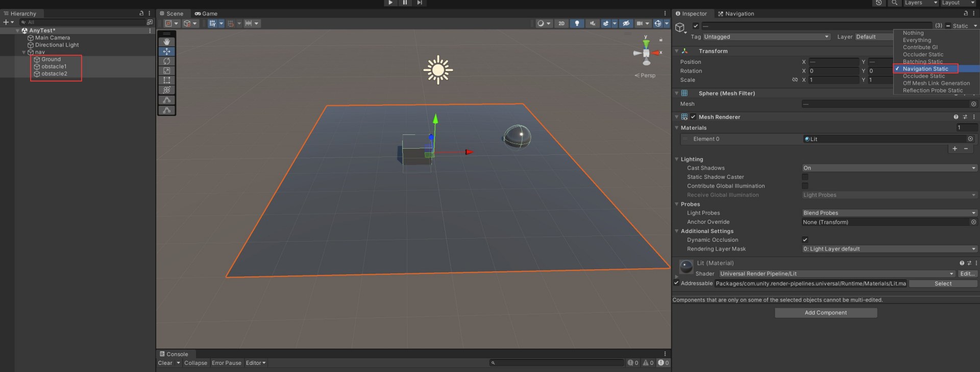Image resolution: width=980 pixels, height=372 pixels.
Task: Toggle scene audio mute icon
Action: coord(592,24)
